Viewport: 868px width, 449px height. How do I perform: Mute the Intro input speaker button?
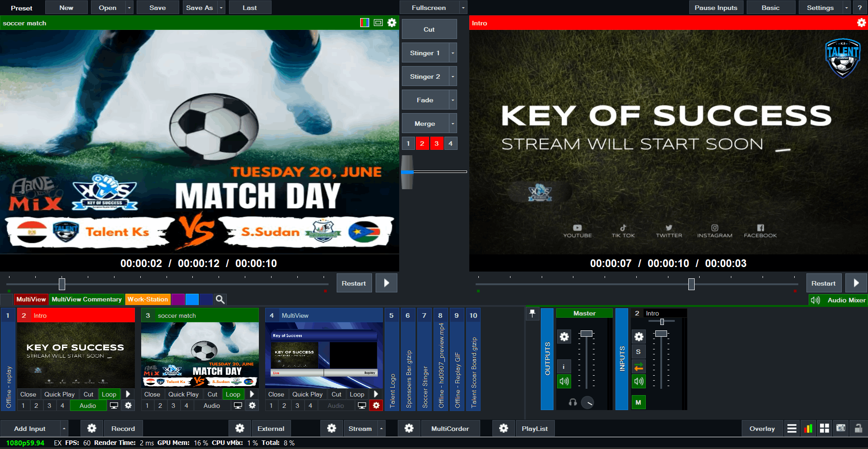point(639,381)
